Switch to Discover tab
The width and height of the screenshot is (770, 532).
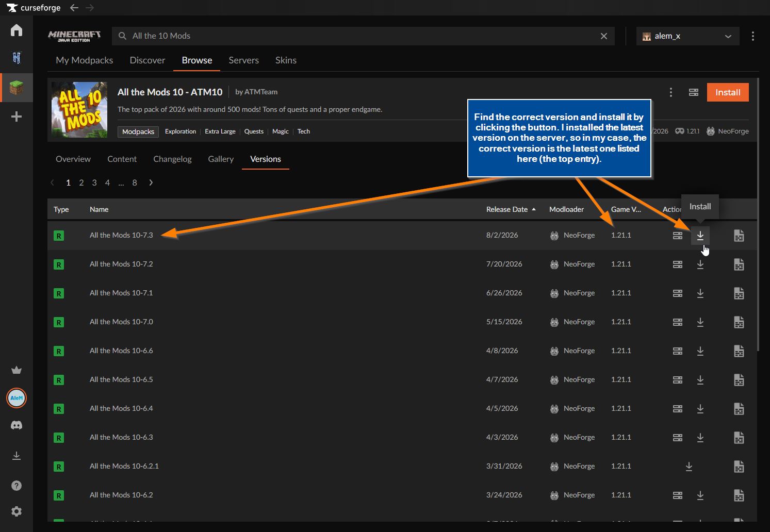tap(148, 60)
